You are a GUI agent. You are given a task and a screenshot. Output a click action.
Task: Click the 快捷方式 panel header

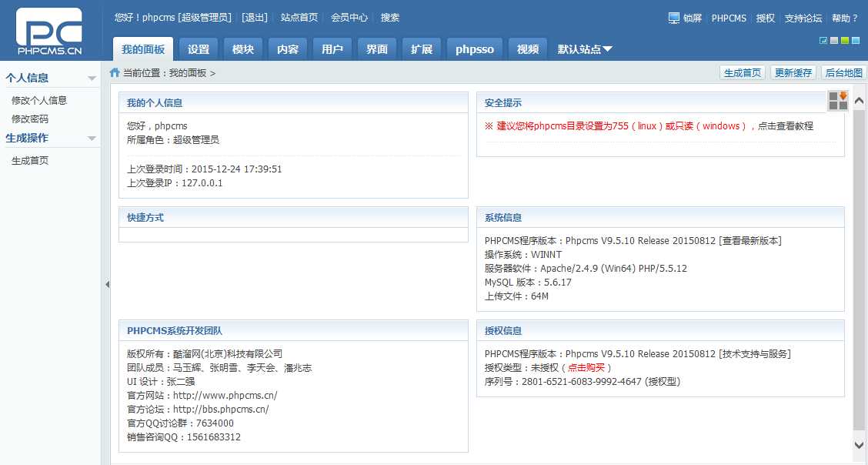pos(293,218)
